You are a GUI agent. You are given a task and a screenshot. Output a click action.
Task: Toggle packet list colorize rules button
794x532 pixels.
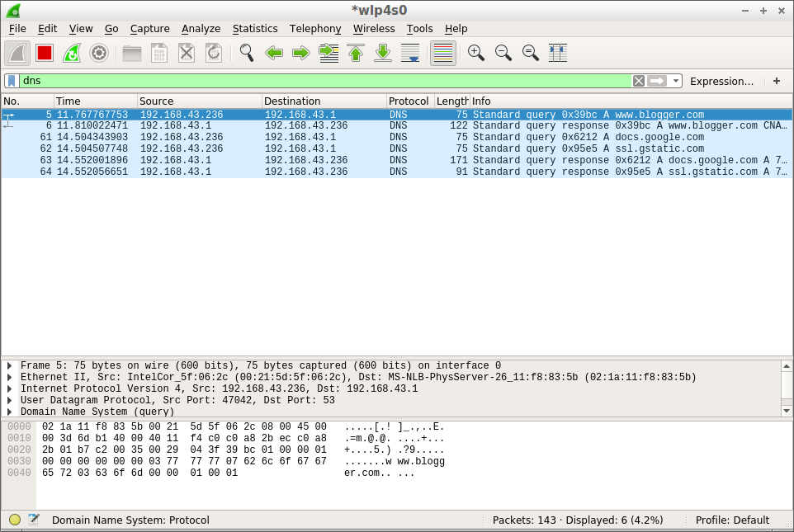click(x=443, y=53)
